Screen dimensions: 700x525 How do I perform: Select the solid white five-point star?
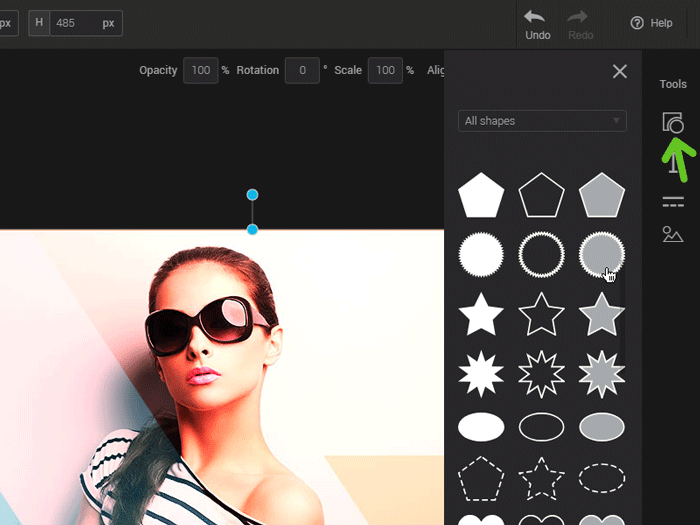coord(481,315)
